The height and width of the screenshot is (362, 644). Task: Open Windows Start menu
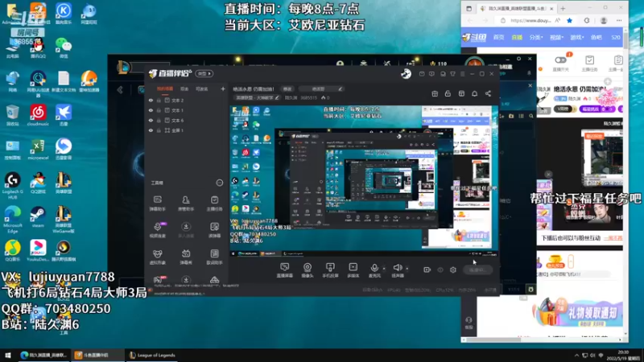pos(8,356)
